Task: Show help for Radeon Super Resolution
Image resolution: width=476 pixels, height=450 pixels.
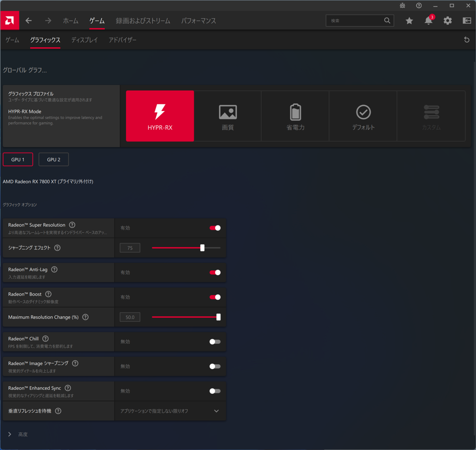Action: click(x=72, y=225)
